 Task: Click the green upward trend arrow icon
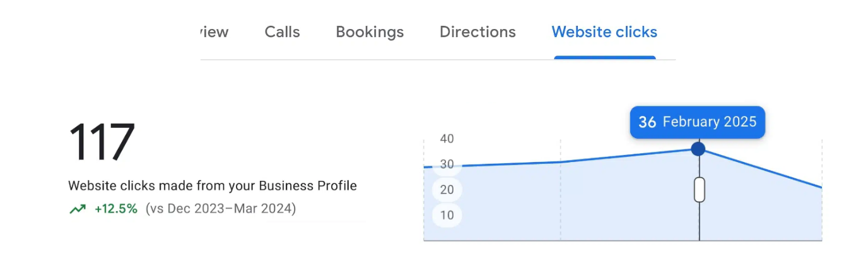point(78,209)
